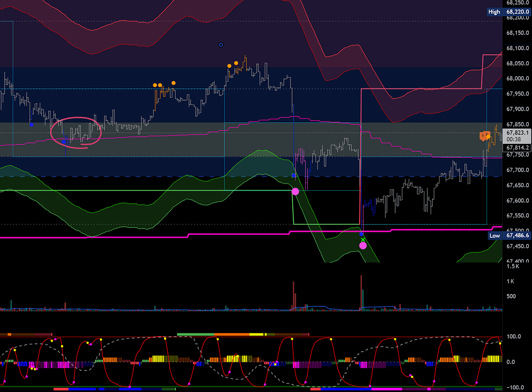Click the Low price label on the axis
Screen dimensions: 532x392
click(494, 236)
